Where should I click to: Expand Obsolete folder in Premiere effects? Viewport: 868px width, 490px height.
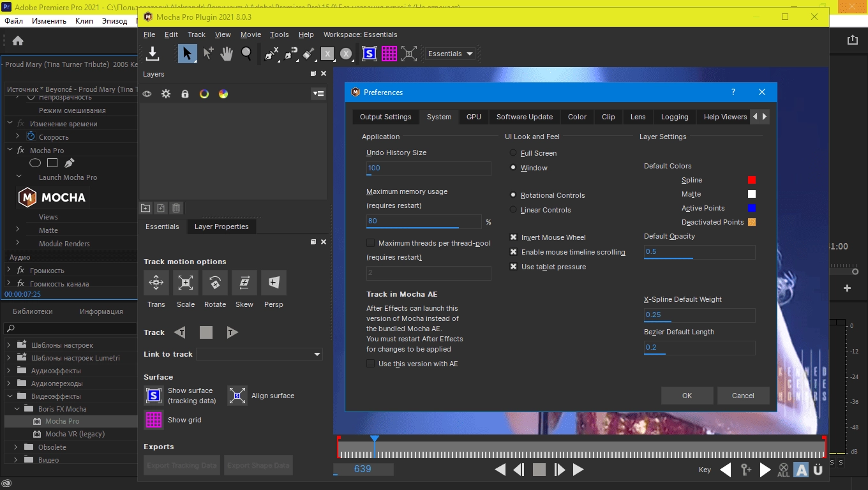tap(17, 447)
